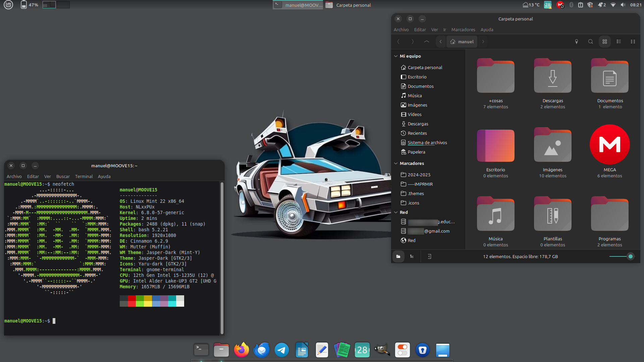The width and height of the screenshot is (644, 362).
Task: Open gmail.com network location
Action: 429,231
